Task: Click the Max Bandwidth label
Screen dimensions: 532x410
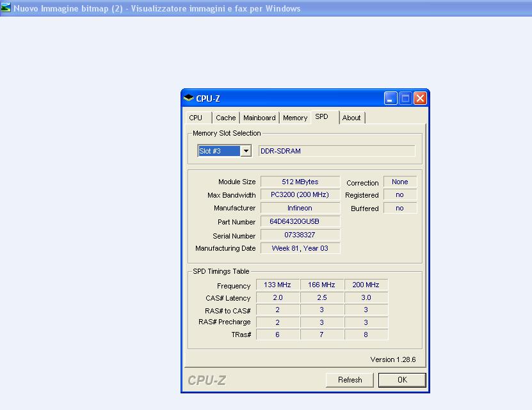Action: click(231, 195)
